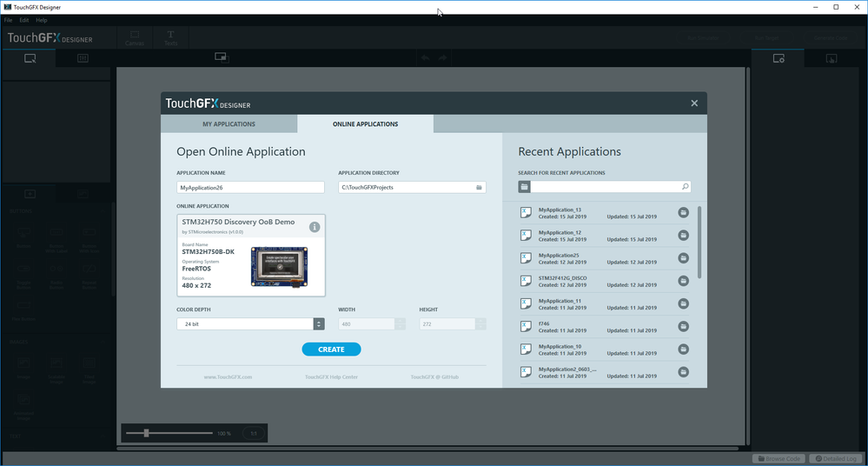Click the magnifier search icon
The width and height of the screenshot is (868, 466).
click(686, 187)
